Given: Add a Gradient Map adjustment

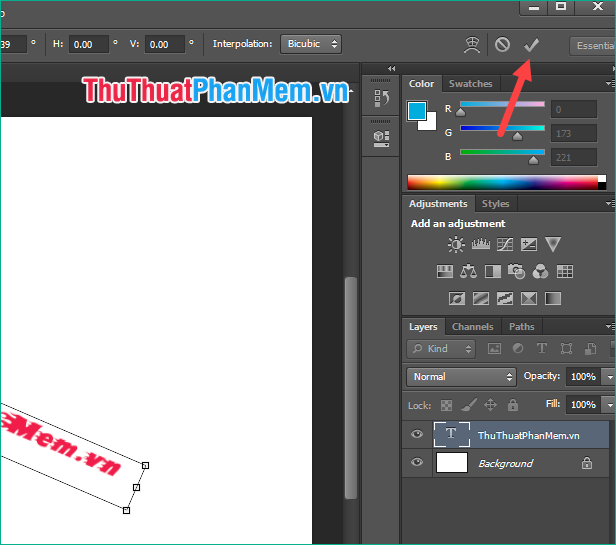Looking at the screenshot, I should (553, 299).
